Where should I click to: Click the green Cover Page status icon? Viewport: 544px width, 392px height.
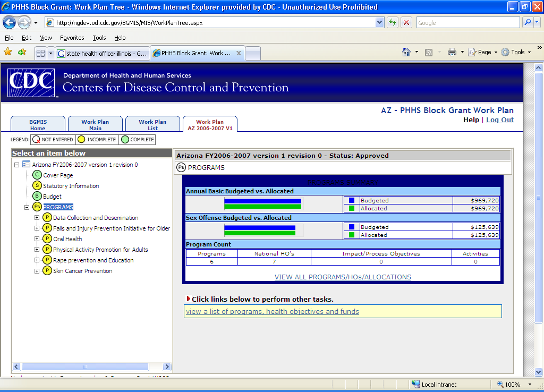pos(37,175)
